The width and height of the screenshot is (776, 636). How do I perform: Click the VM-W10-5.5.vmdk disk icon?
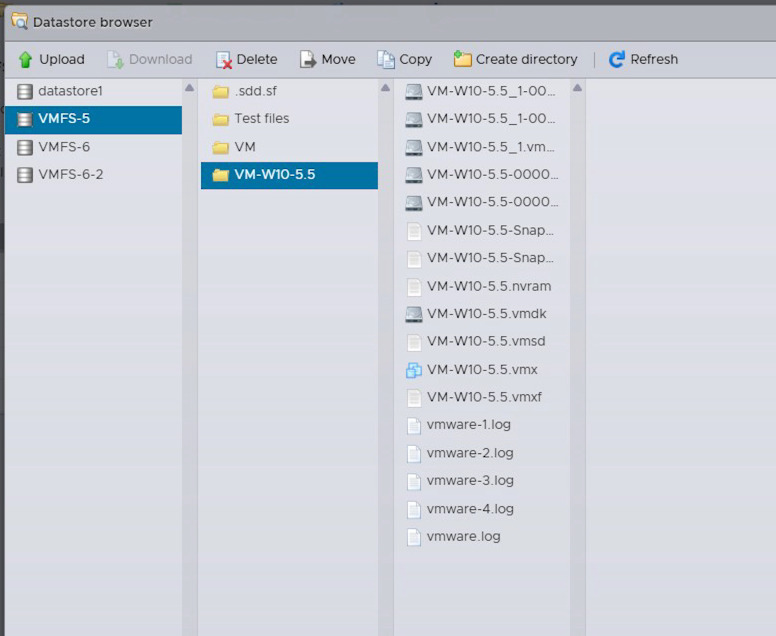(414, 314)
